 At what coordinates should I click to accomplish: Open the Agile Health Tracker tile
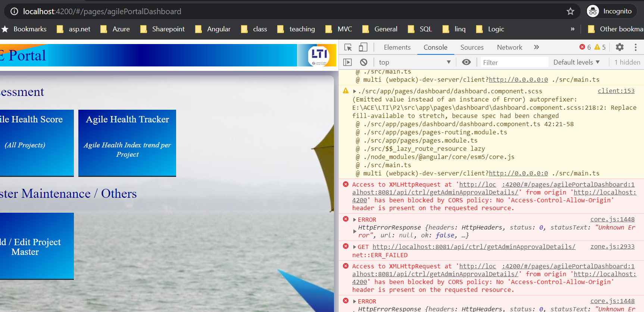pos(127,143)
